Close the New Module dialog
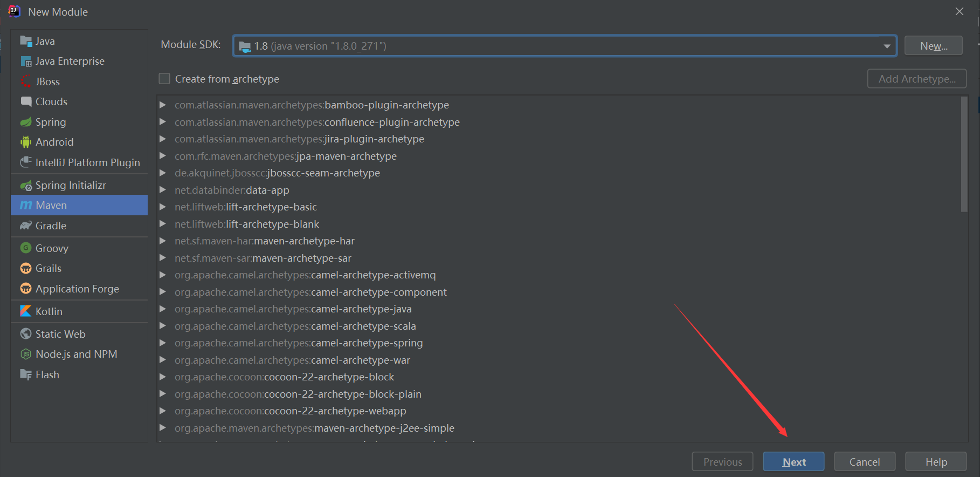Screen dimensions: 980x477 pyautogui.click(x=960, y=11)
